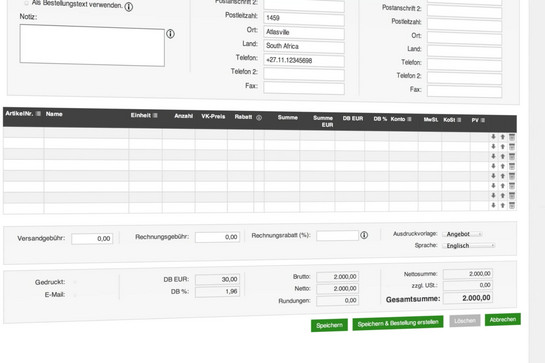Viewport: 545px width, 363px height.
Task: Click the zzgl. USt. field
Action: 467,285
